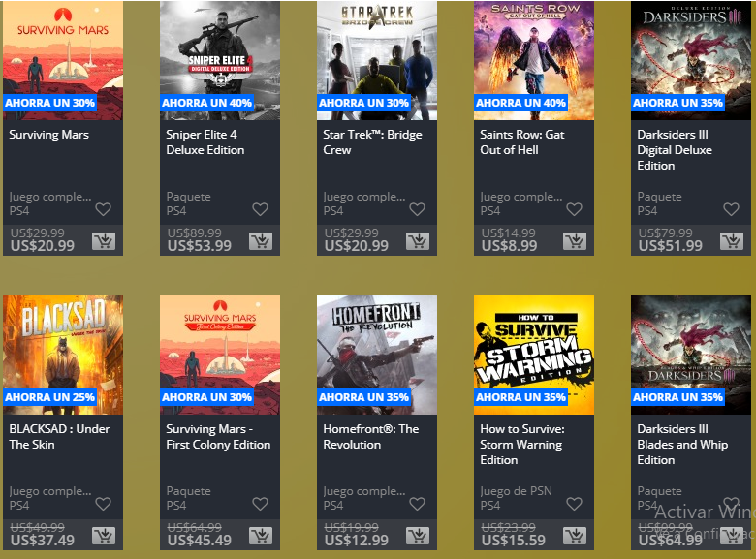Click the Saints Row AHORRA UN 40% badge
Screen dimensions: 756x559
pyautogui.click(x=520, y=103)
